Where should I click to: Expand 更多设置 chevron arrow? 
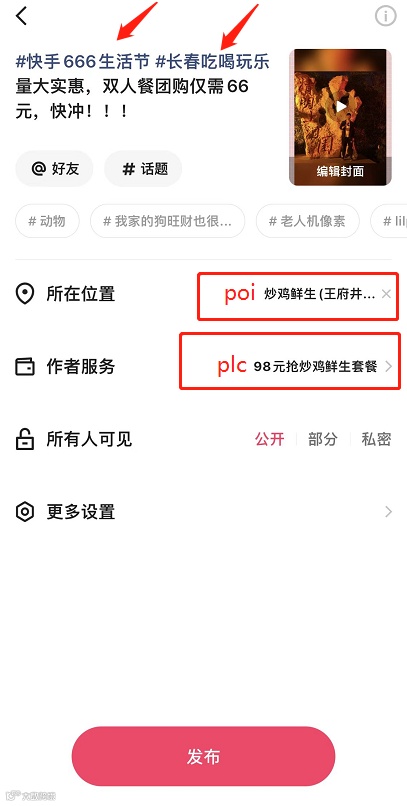click(x=388, y=512)
